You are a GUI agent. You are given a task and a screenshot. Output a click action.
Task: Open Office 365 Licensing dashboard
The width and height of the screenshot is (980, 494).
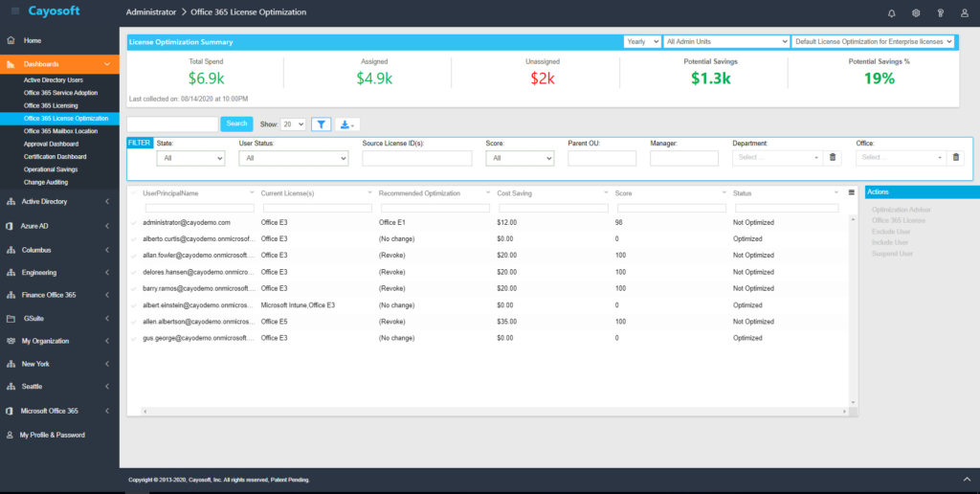(51, 105)
